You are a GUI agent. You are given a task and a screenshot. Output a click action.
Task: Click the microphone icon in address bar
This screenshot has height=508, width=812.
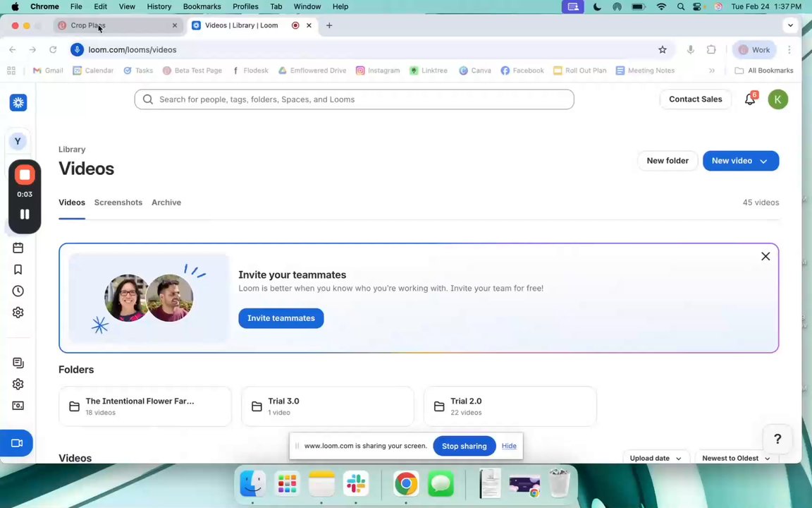pos(690,50)
